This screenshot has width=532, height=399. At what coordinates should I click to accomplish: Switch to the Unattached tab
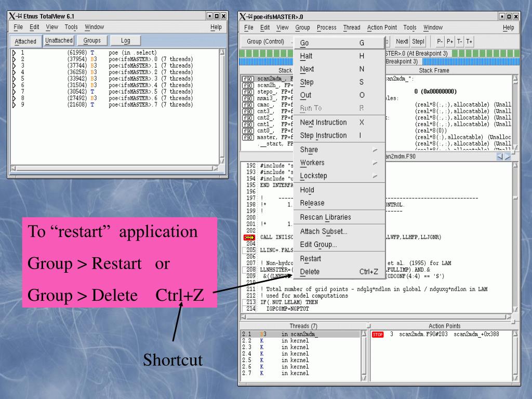pos(59,41)
